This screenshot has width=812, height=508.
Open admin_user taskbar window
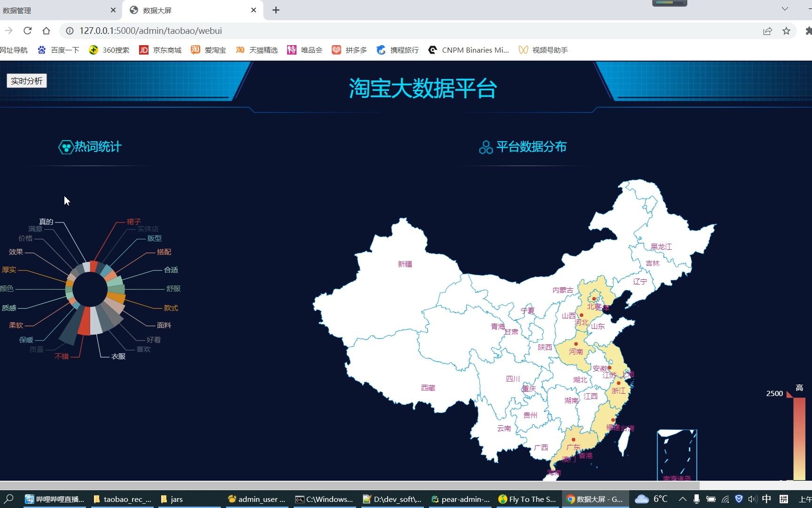click(x=257, y=499)
